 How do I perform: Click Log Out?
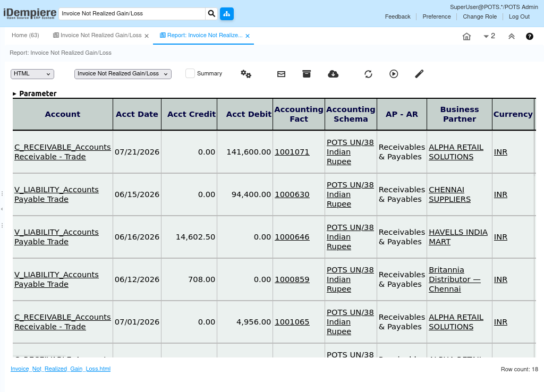(x=519, y=16)
